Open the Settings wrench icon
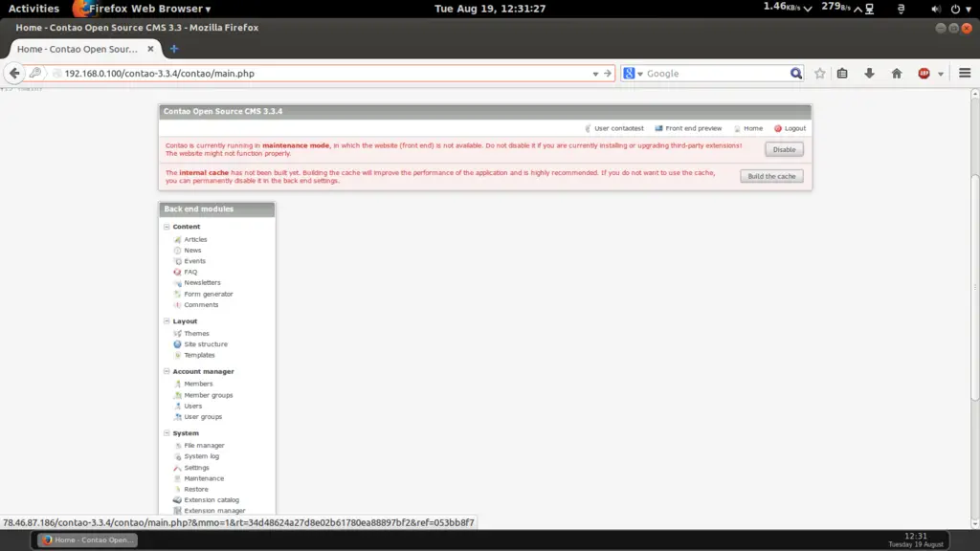This screenshot has width=980, height=551. click(x=177, y=467)
